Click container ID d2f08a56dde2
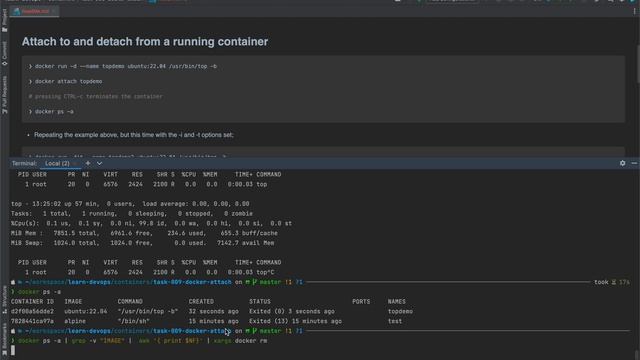The width and height of the screenshot is (640, 360). [x=32, y=311]
